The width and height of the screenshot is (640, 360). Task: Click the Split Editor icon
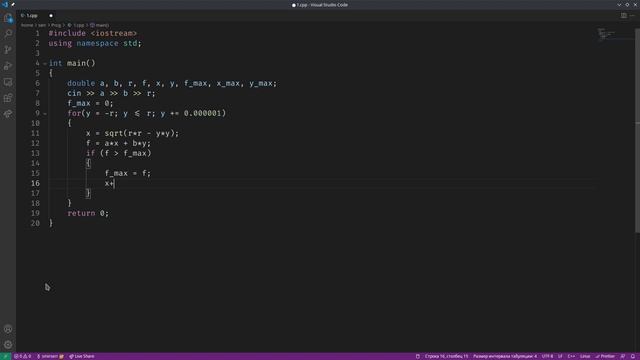click(x=624, y=16)
